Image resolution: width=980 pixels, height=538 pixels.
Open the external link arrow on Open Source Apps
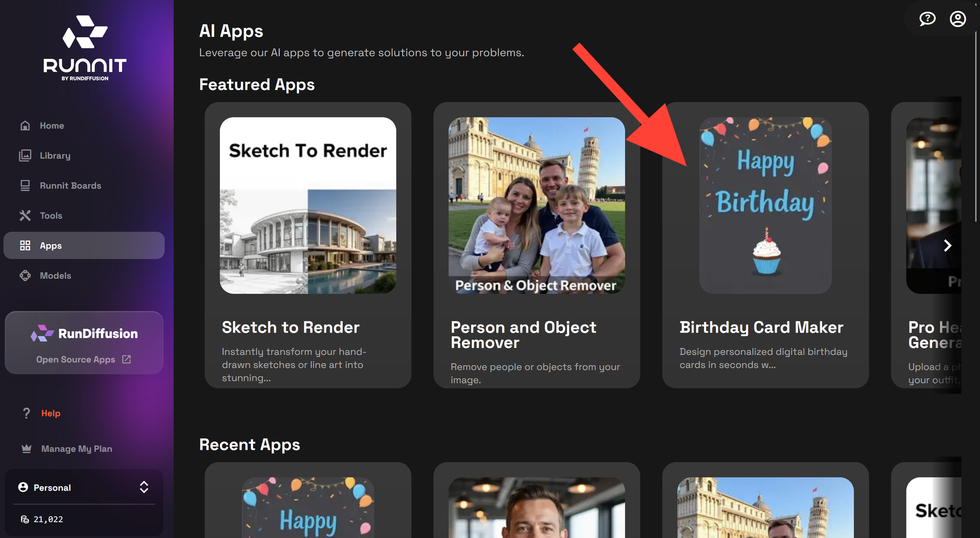126,359
